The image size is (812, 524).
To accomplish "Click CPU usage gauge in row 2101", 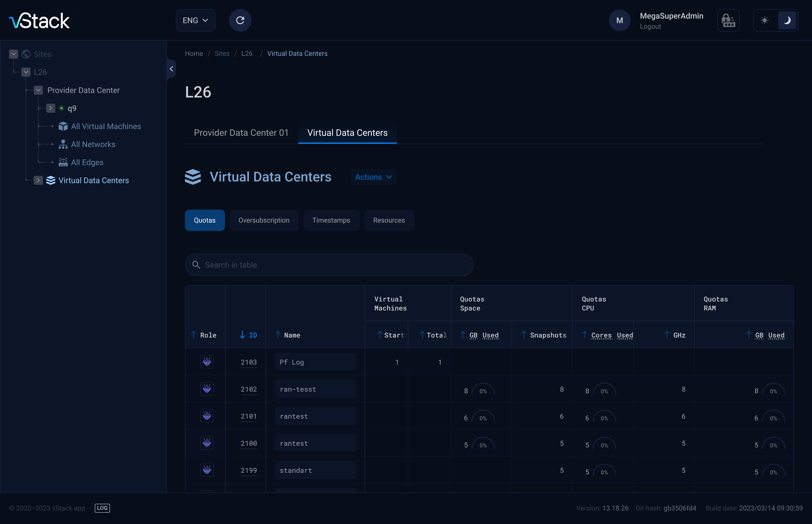I will 604,416.
